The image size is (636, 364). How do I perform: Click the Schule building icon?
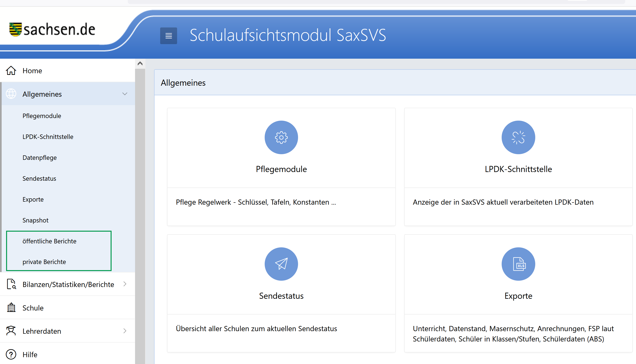pos(11,307)
